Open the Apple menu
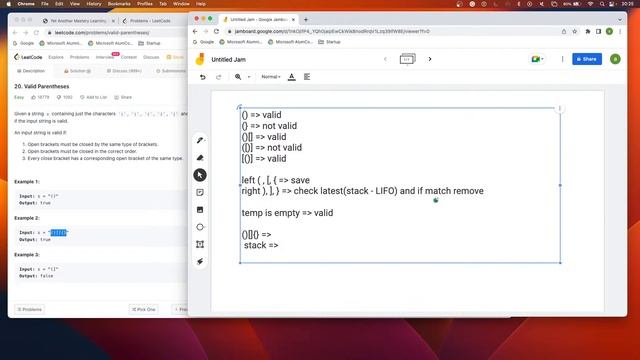The image size is (640, 360). [x=8, y=4]
